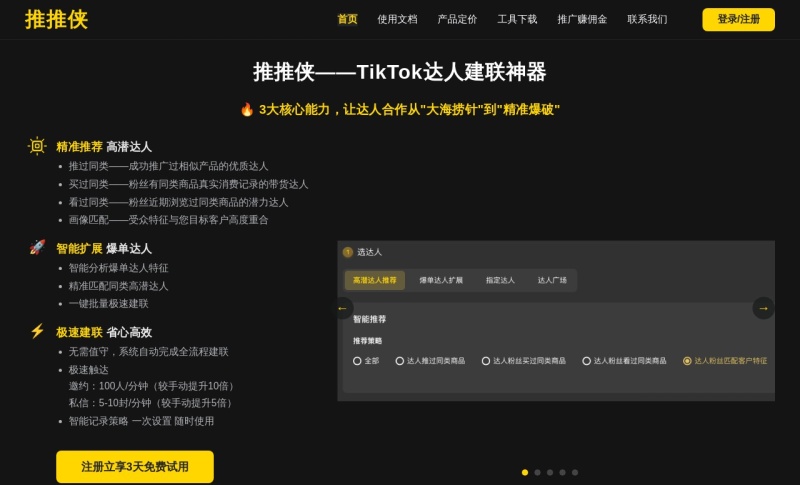Open 工具下载 in the navigation

coord(517,19)
